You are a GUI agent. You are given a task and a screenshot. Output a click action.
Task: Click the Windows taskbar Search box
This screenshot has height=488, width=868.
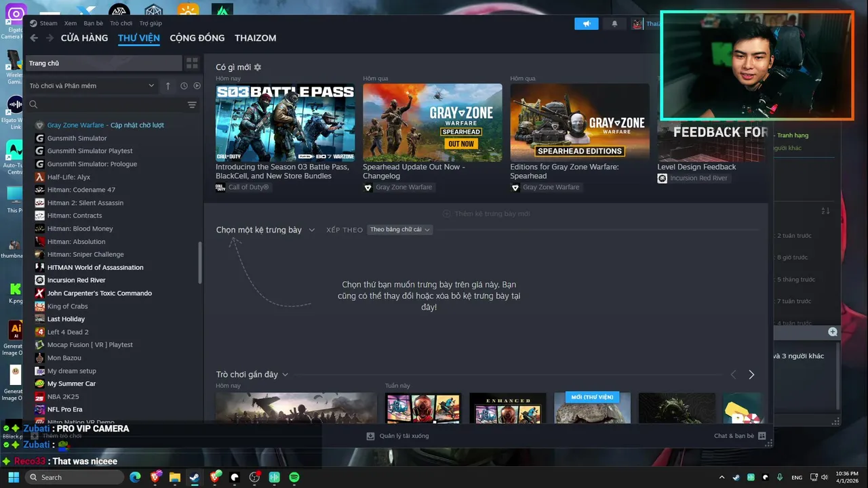(x=74, y=477)
